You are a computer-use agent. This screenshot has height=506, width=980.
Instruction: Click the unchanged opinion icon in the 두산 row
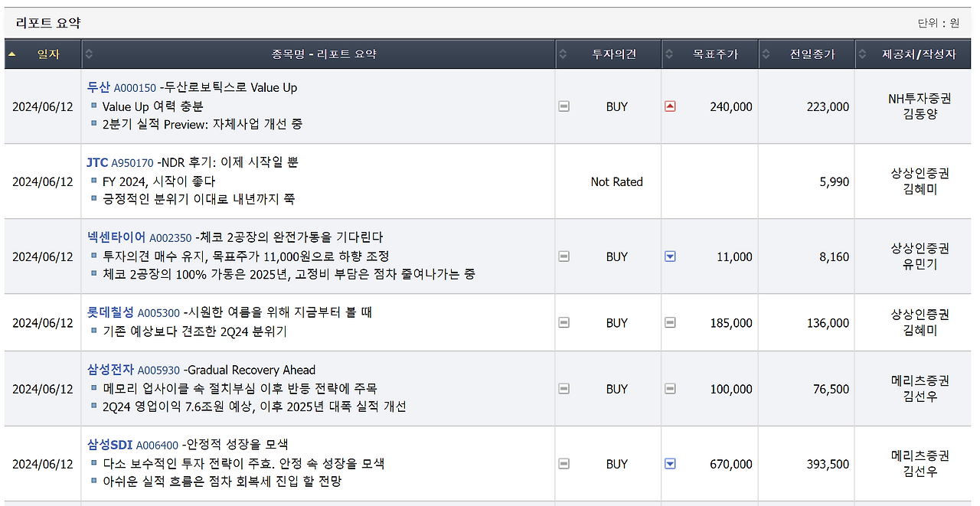(x=564, y=106)
